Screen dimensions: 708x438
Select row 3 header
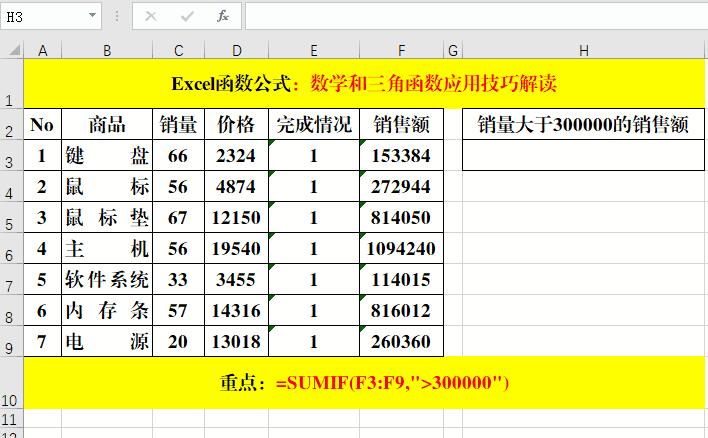(11, 155)
